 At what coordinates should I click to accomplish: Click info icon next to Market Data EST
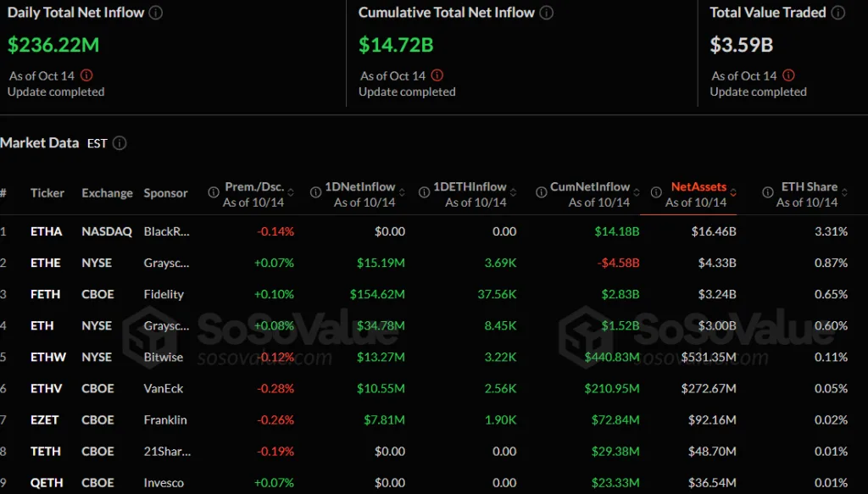point(120,143)
